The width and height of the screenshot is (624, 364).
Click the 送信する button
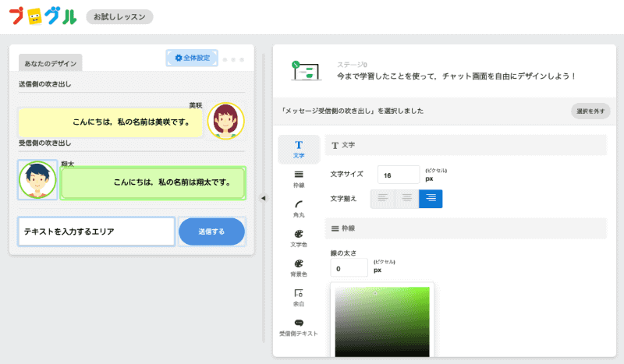(211, 231)
